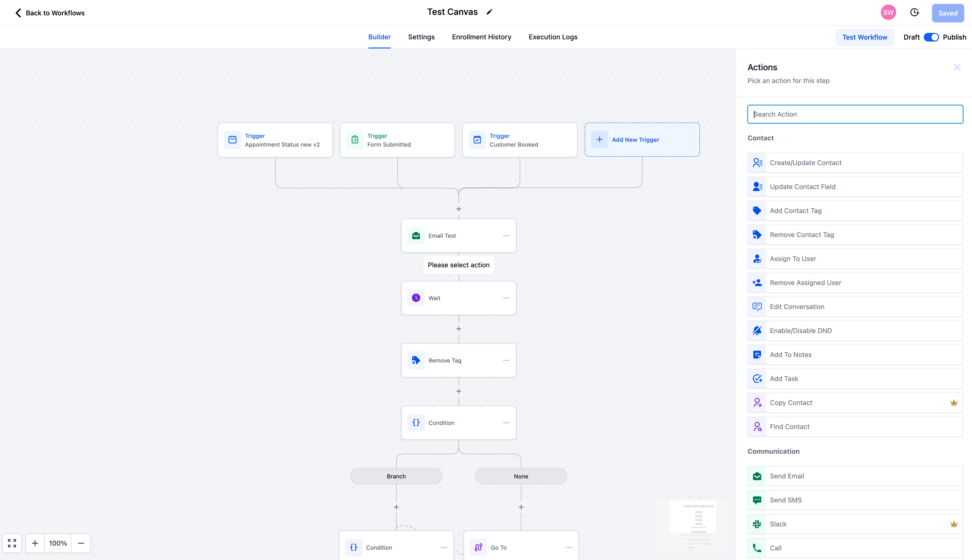This screenshot has height=560, width=972.
Task: Click the None pill under Condition
Action: (x=521, y=476)
